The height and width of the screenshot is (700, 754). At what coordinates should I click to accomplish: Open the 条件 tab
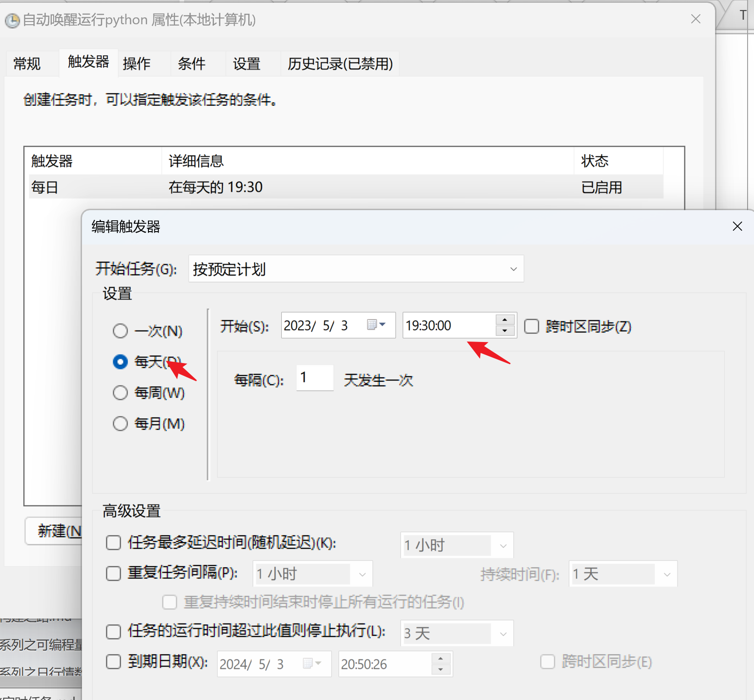[x=191, y=64]
